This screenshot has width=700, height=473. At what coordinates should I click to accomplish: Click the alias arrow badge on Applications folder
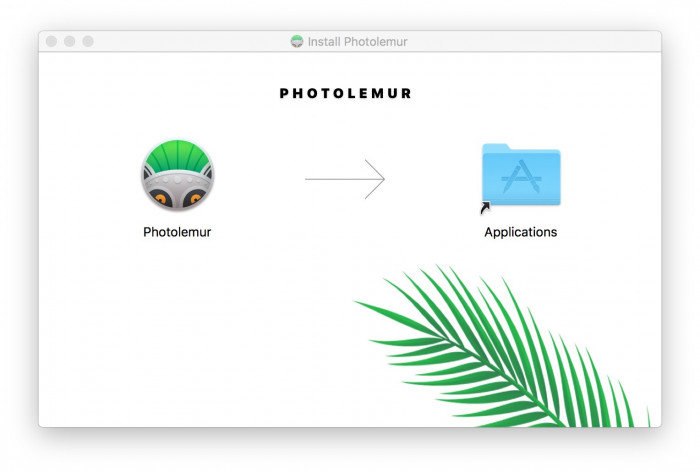click(485, 208)
